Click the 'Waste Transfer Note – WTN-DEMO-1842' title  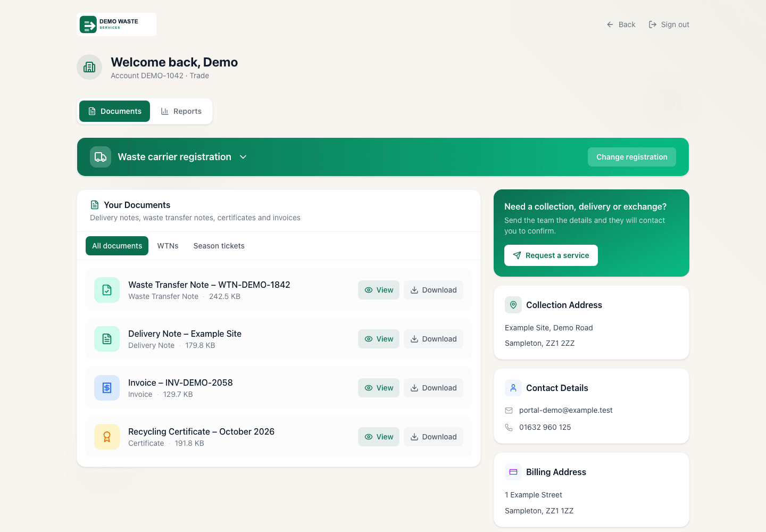point(209,285)
